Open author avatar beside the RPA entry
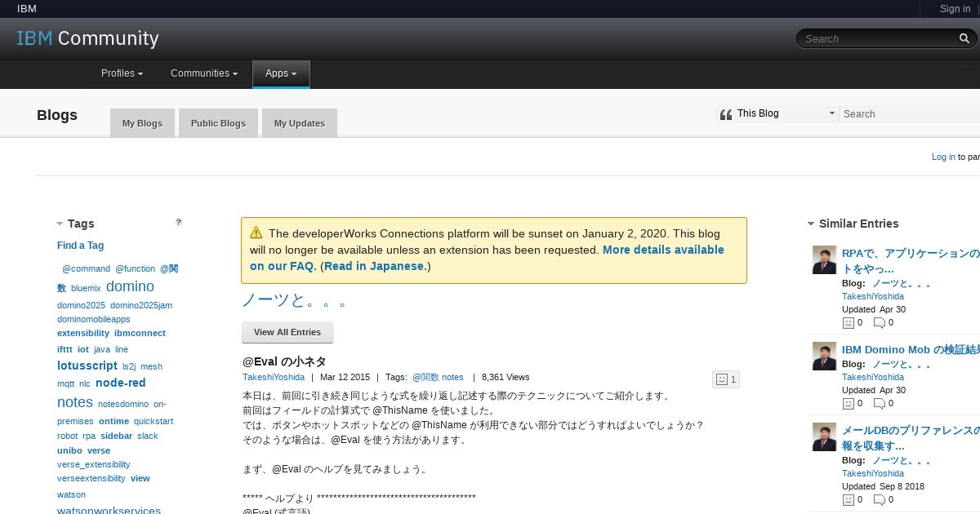This screenshot has width=980, height=514. click(824, 260)
